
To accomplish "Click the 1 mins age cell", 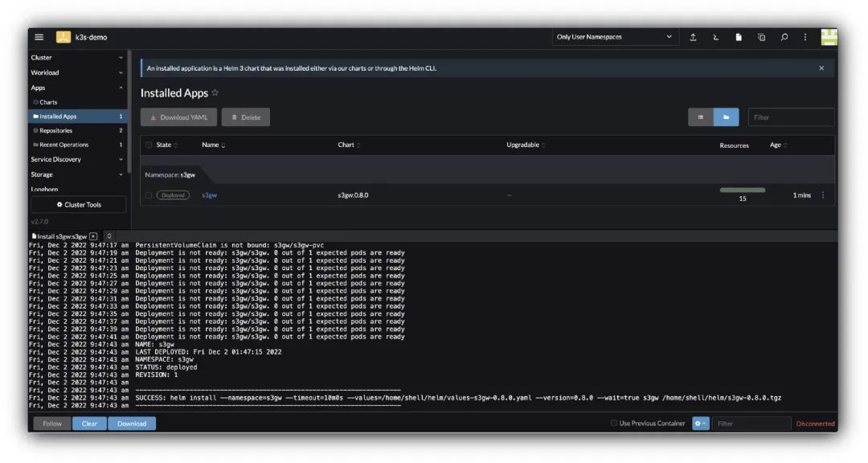I will pyautogui.click(x=801, y=195).
